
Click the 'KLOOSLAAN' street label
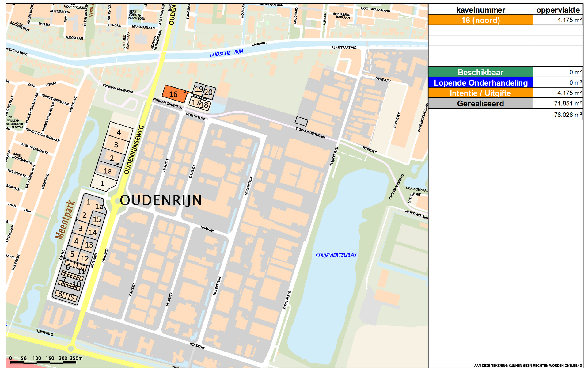tap(74, 38)
